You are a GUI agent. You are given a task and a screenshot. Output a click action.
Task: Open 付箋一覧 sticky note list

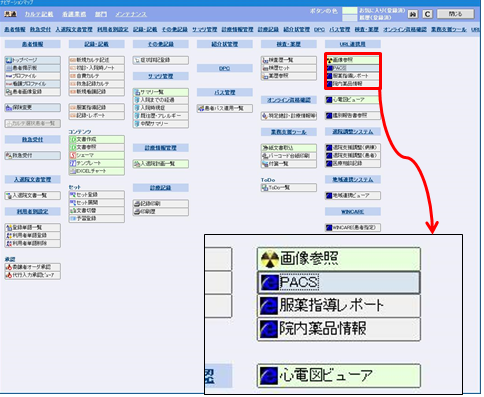tap(289, 164)
